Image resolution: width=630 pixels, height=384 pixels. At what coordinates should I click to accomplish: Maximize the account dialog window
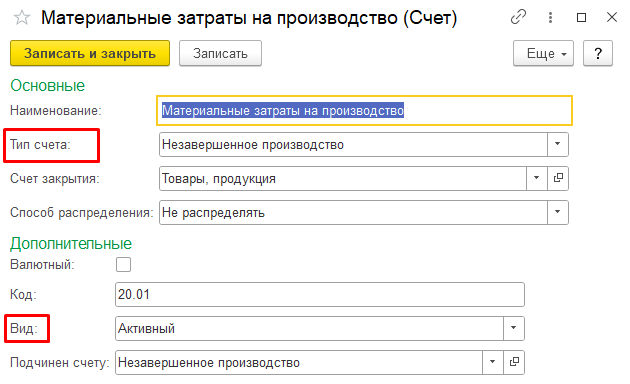click(581, 17)
